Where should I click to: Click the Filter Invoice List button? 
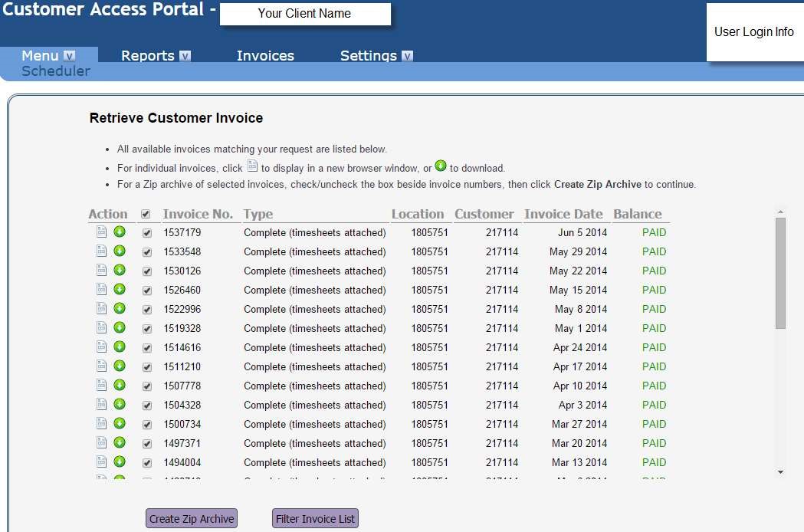(315, 519)
